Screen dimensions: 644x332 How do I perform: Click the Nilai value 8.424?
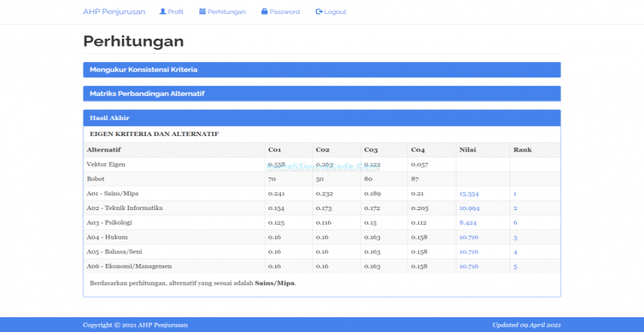tap(467, 223)
